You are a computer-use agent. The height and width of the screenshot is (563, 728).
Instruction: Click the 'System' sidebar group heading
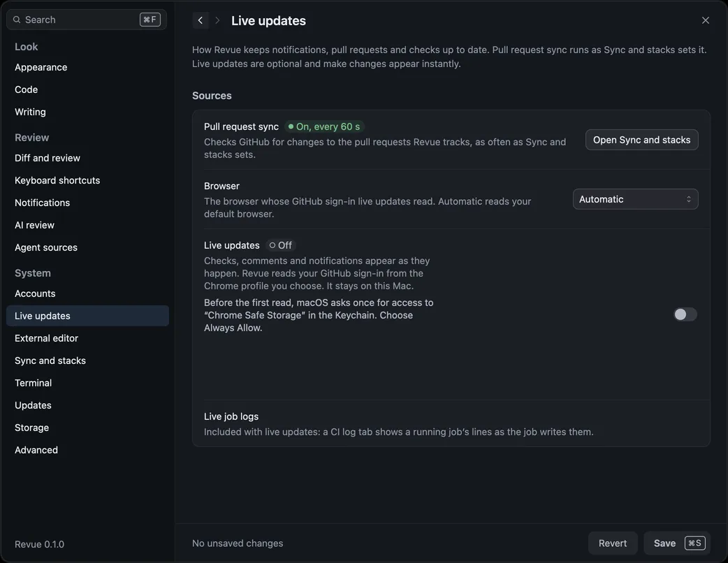[33, 273]
